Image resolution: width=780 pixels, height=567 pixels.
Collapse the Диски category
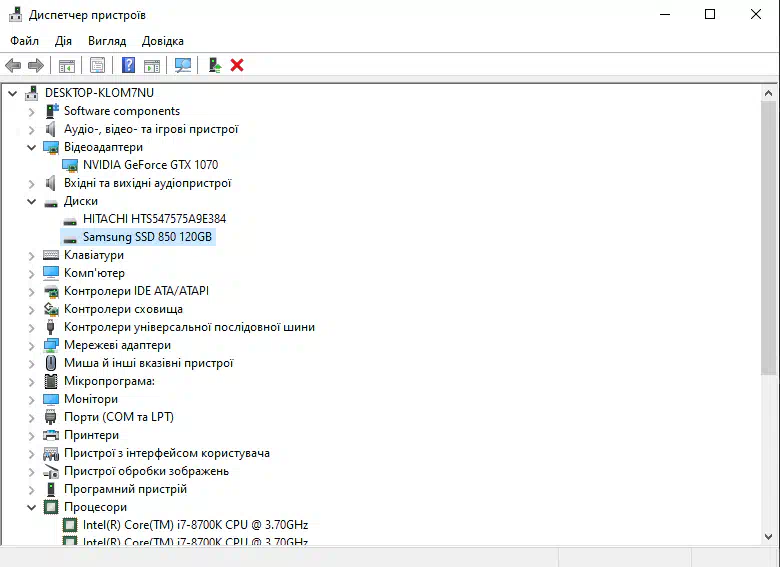tap(32, 201)
